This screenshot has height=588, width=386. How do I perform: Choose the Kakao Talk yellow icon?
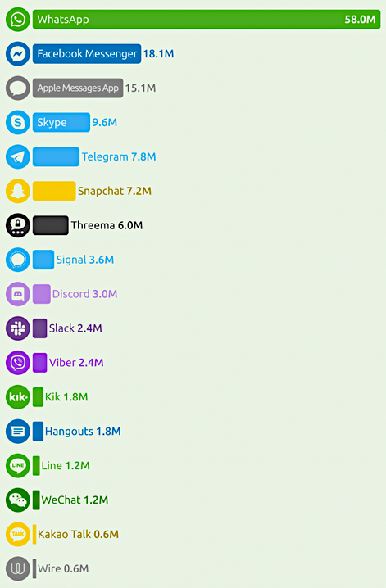point(18,535)
